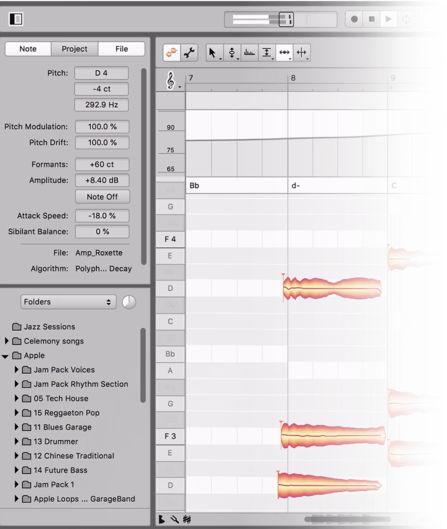447x529 pixels.
Task: Select the F 3 note blob
Action: 333,436
